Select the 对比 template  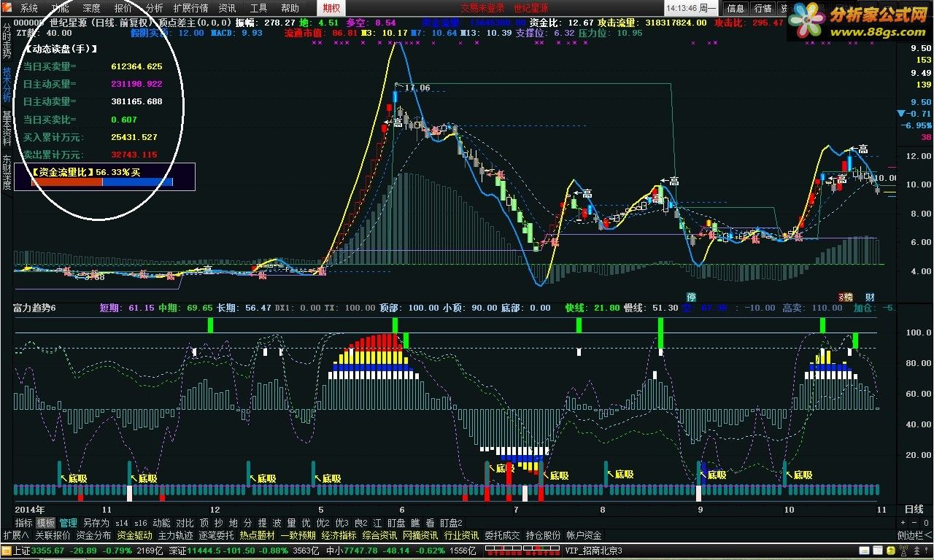(x=185, y=523)
